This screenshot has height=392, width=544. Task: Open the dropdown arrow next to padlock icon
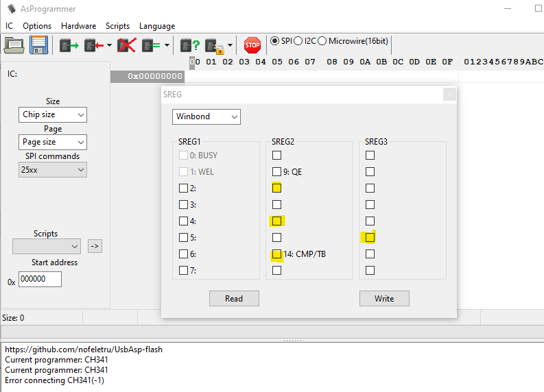(230, 45)
